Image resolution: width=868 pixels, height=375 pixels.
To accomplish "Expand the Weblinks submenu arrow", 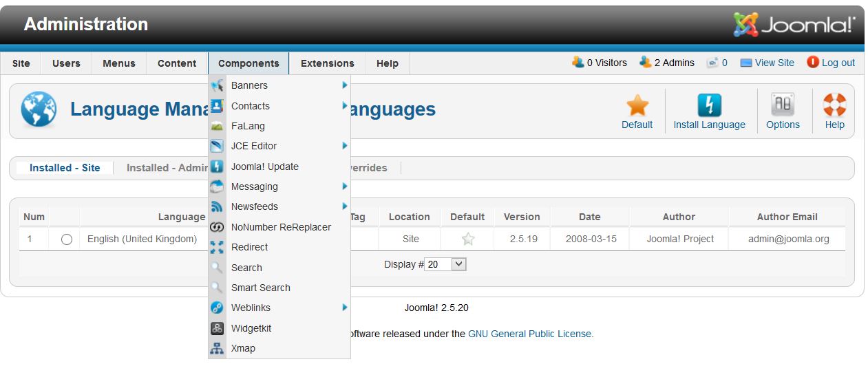I will pyautogui.click(x=344, y=308).
